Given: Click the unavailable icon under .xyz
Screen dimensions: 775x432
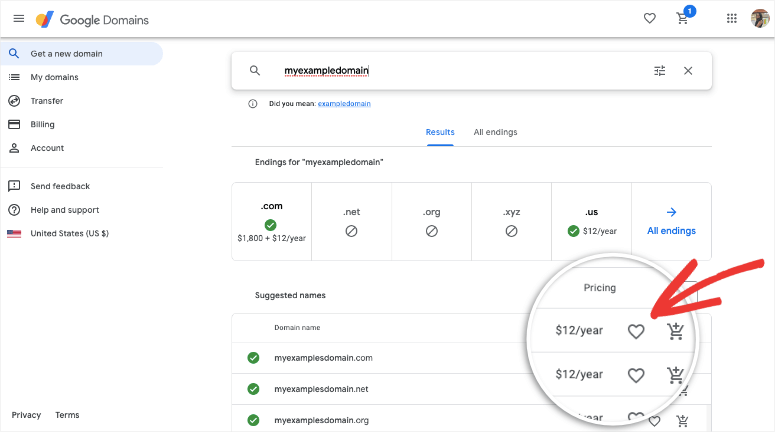Looking at the screenshot, I should [512, 231].
